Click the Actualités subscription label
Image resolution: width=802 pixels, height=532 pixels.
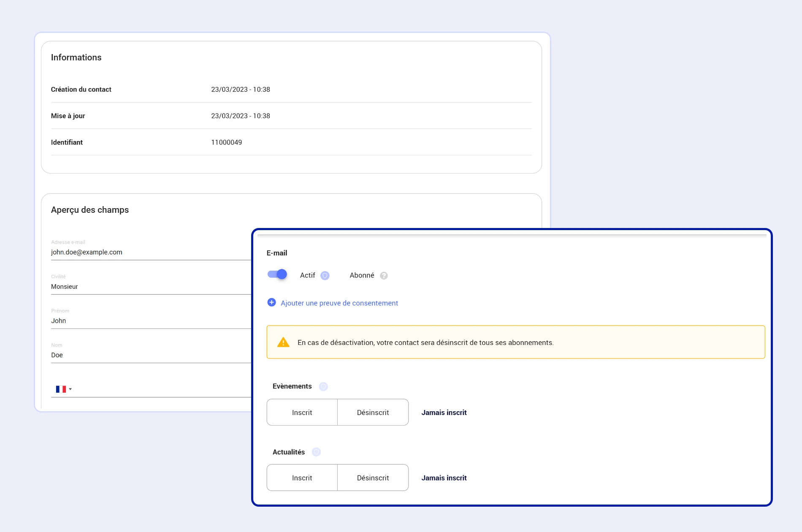(x=289, y=452)
